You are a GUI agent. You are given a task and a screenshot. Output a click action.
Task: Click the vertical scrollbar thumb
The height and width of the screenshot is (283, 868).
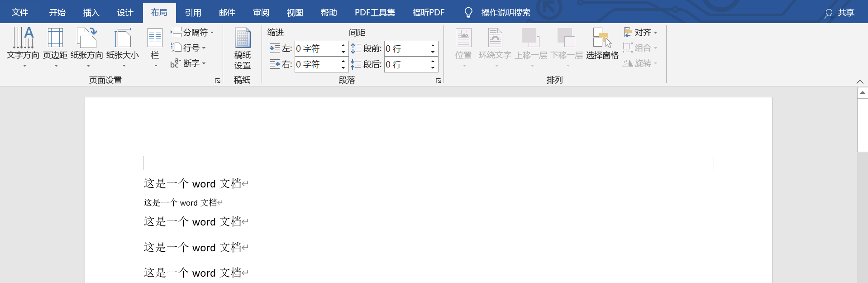pos(863,125)
